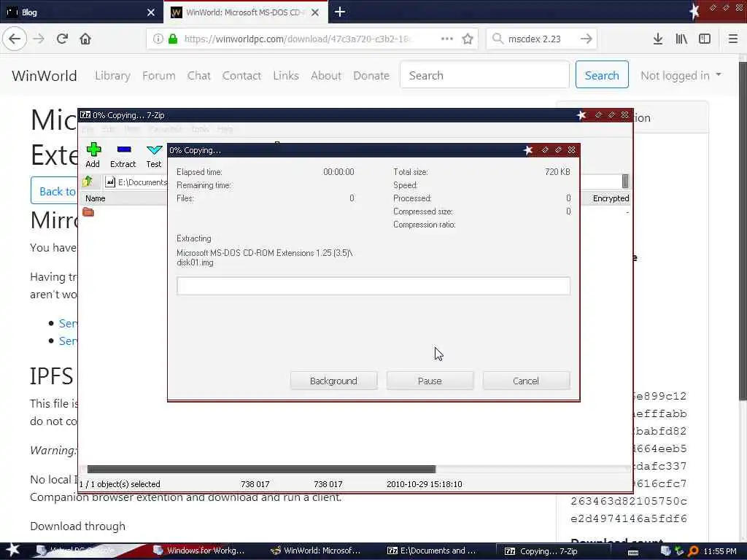Click the star icon on 7-Zip window title
Viewport: 747px width, 560px height.
click(x=581, y=114)
